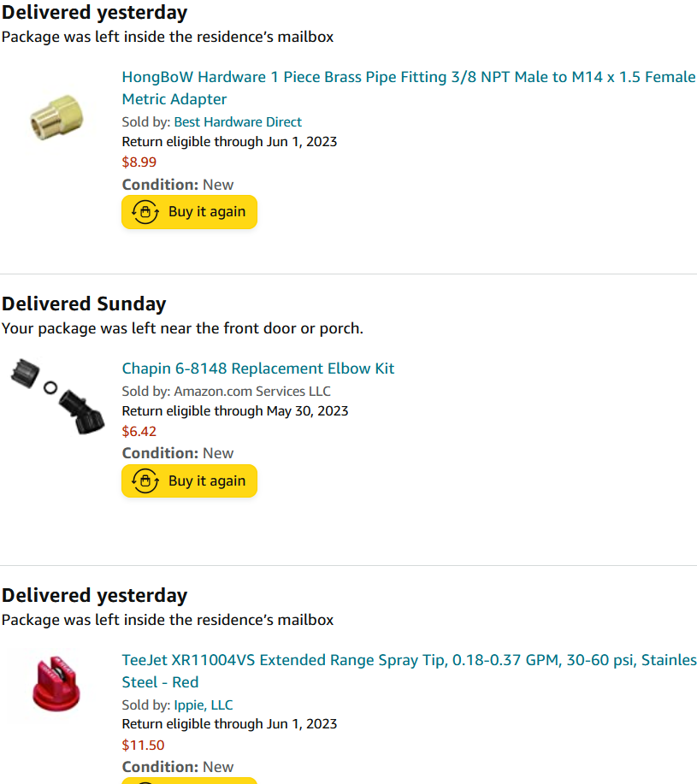Click the brass fitting's Return eligible through Jun 1 text
The width and height of the screenshot is (697, 784).
click(x=229, y=142)
